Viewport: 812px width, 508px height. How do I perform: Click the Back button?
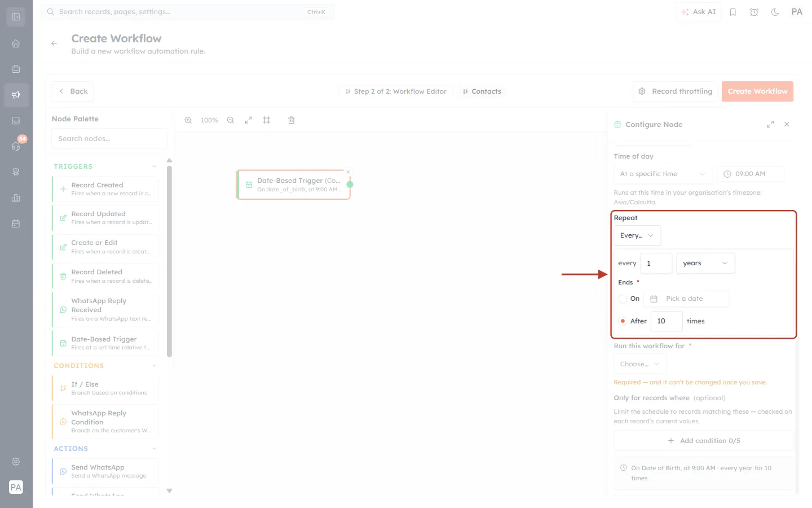(73, 91)
